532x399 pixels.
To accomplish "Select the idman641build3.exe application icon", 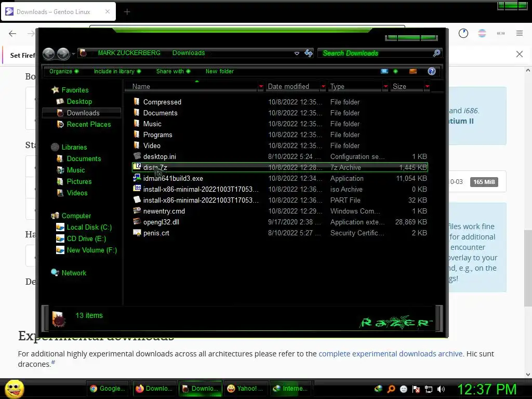I will click(137, 178).
